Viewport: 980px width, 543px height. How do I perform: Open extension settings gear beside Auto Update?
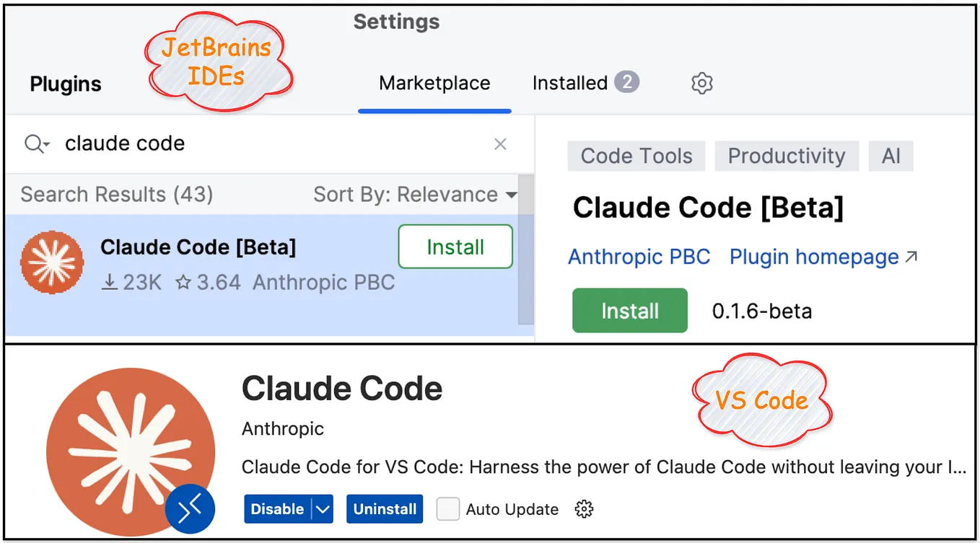click(x=584, y=509)
